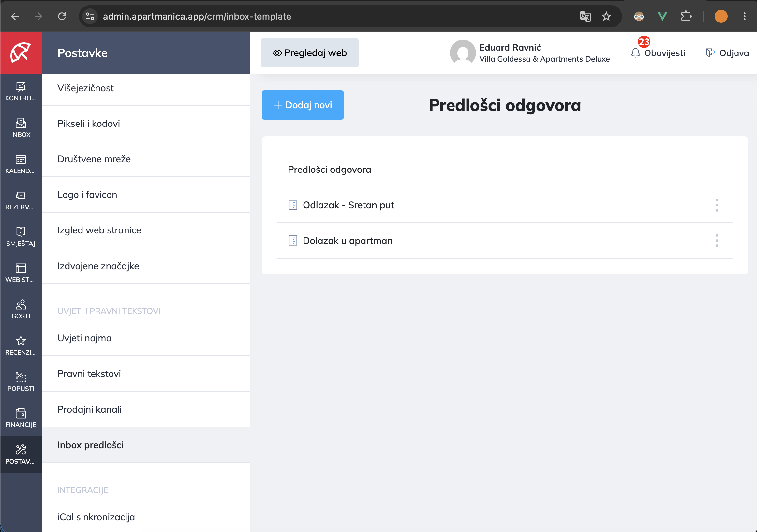Select Uvjeti najma settings item
The image size is (757, 532).
pos(146,338)
